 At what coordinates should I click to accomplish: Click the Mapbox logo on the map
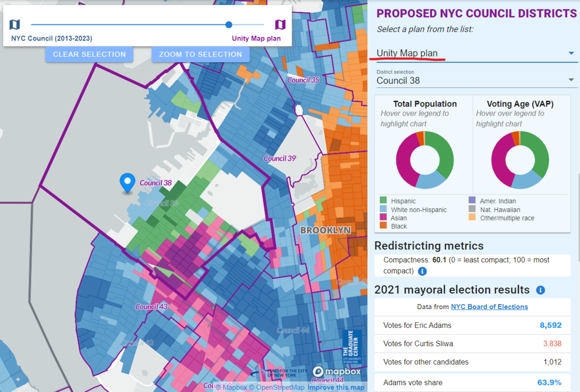[x=336, y=372]
